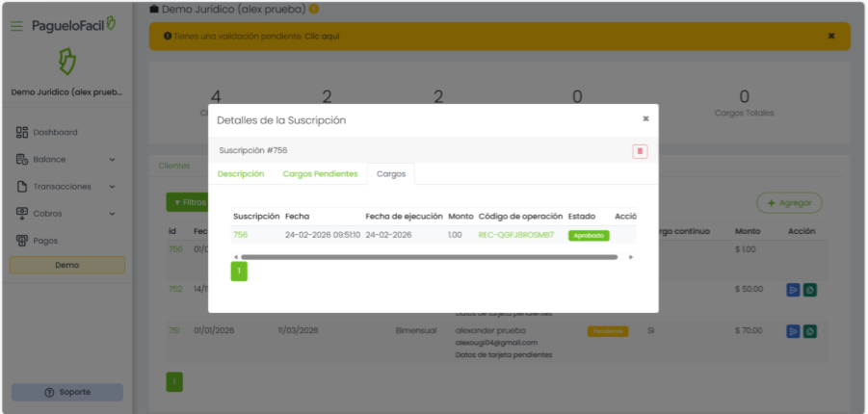Open Dashboard from the sidebar
Viewport: 868px width, 414px height.
[55, 132]
